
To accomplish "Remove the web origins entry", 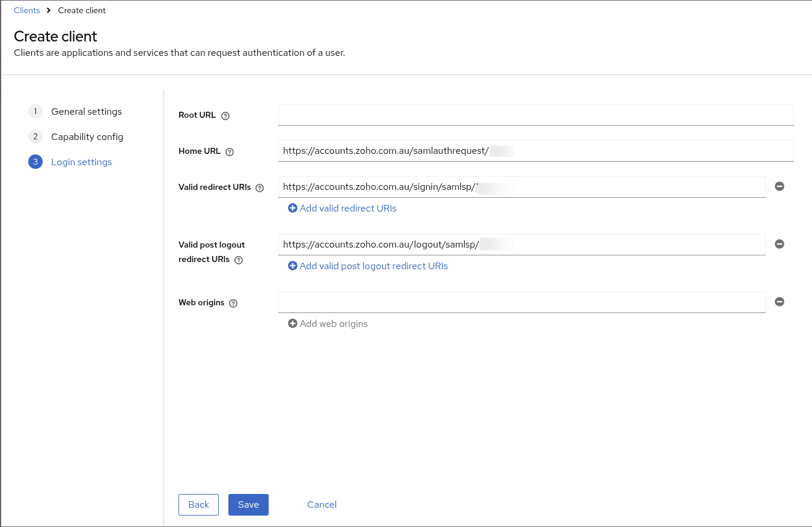I will (780, 302).
